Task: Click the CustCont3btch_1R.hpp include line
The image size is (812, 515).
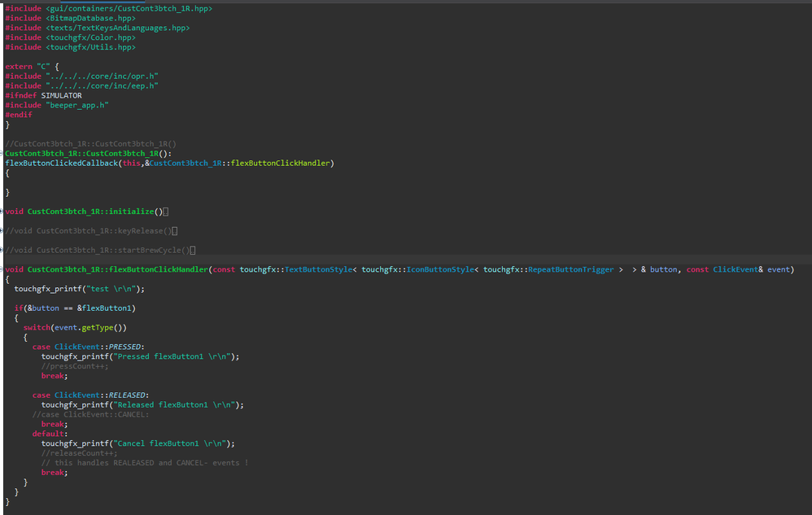Action: pos(109,9)
